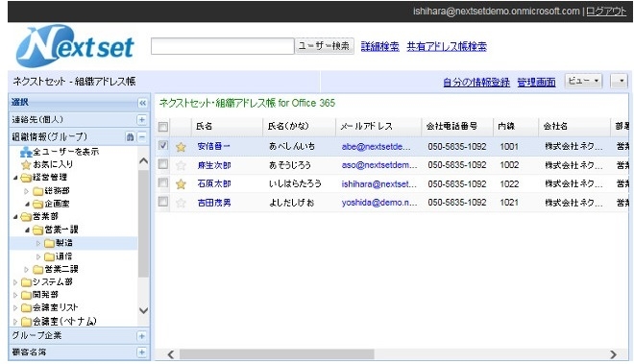Click the Nextset logo
Viewport: 634px width, 364px height.
click(x=75, y=46)
